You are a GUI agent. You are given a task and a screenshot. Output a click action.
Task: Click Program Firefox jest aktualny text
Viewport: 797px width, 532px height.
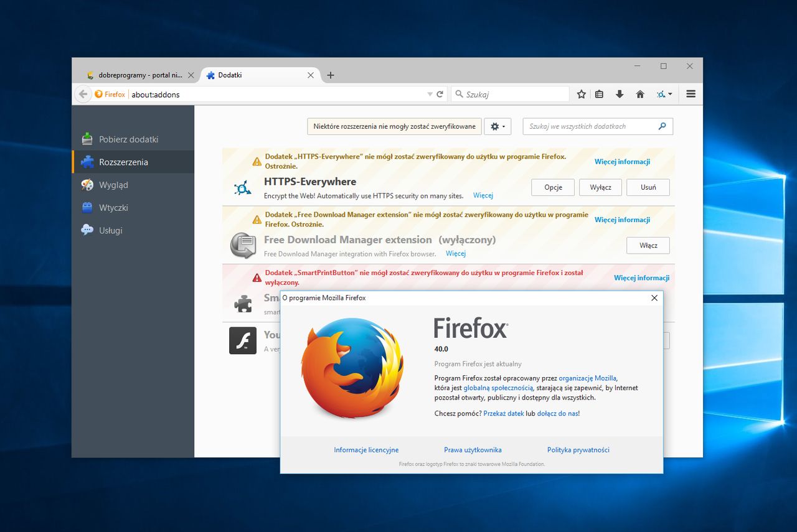[478, 364]
